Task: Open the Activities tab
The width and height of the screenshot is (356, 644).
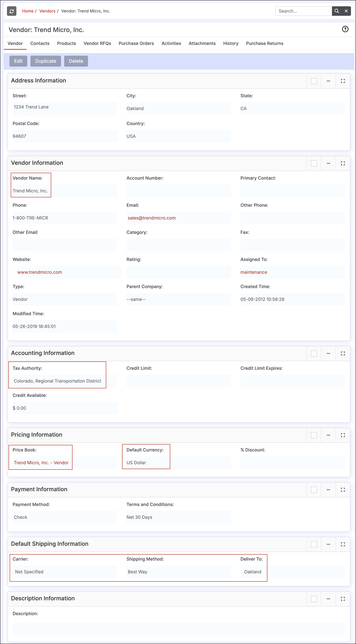Action: 171,43
